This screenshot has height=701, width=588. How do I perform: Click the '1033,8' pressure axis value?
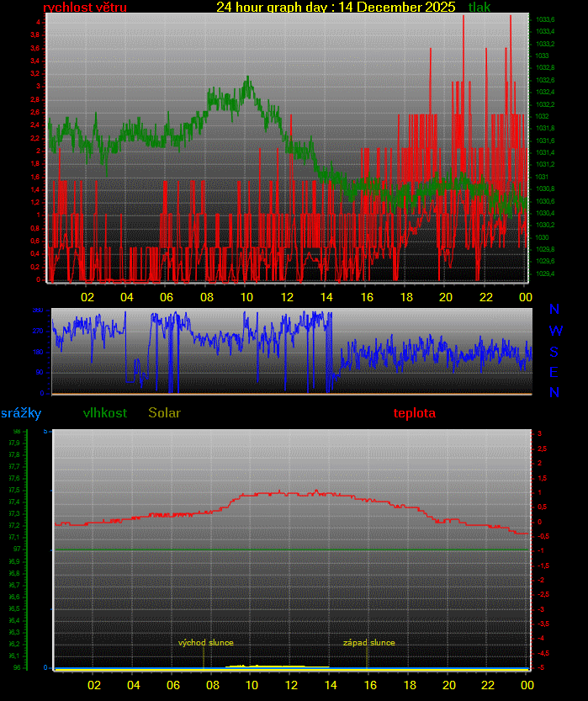pos(545,19)
